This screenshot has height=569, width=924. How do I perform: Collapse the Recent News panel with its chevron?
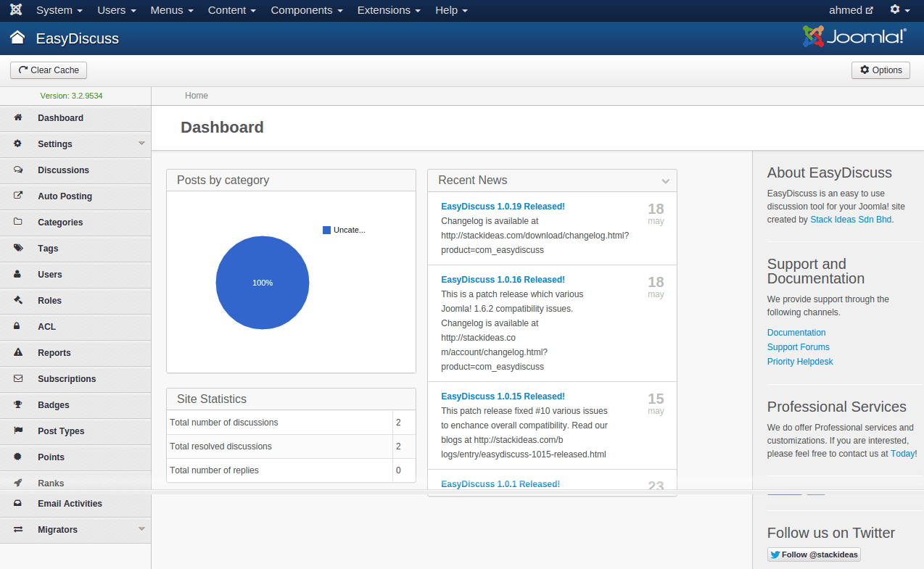pos(665,180)
